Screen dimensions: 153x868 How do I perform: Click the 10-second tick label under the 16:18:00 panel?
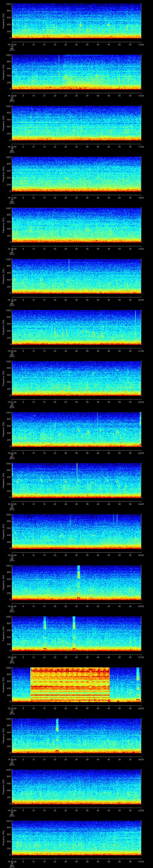(x=34, y=249)
